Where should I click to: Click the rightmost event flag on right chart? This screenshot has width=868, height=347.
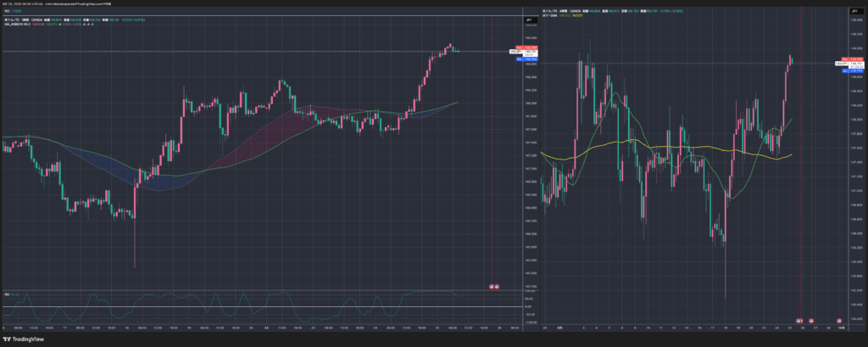pos(839,321)
